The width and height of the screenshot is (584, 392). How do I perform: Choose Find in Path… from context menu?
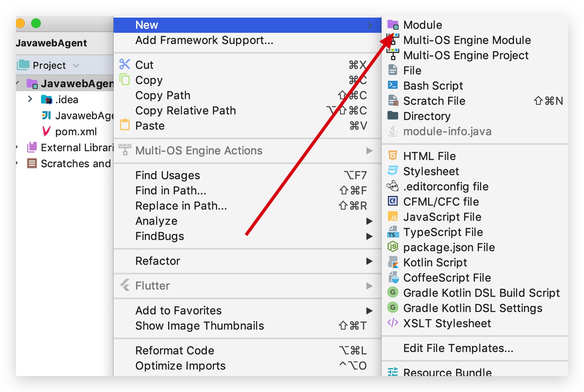pos(171,190)
